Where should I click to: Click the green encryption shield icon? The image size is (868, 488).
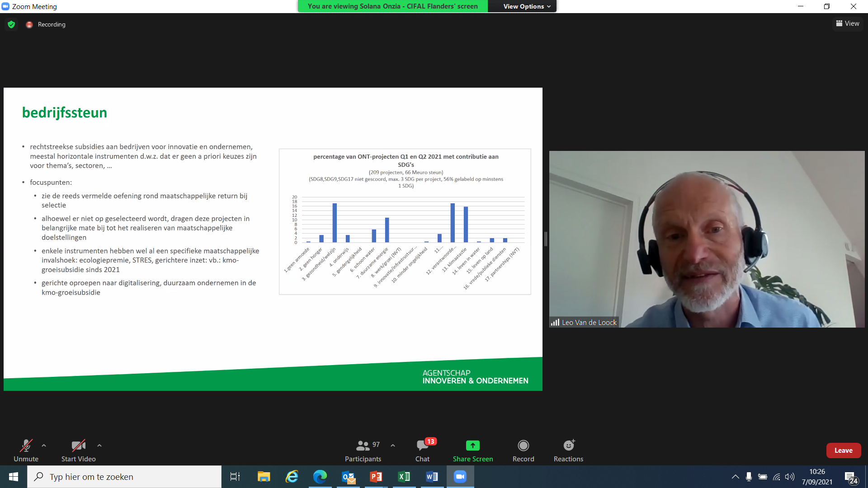coord(11,24)
